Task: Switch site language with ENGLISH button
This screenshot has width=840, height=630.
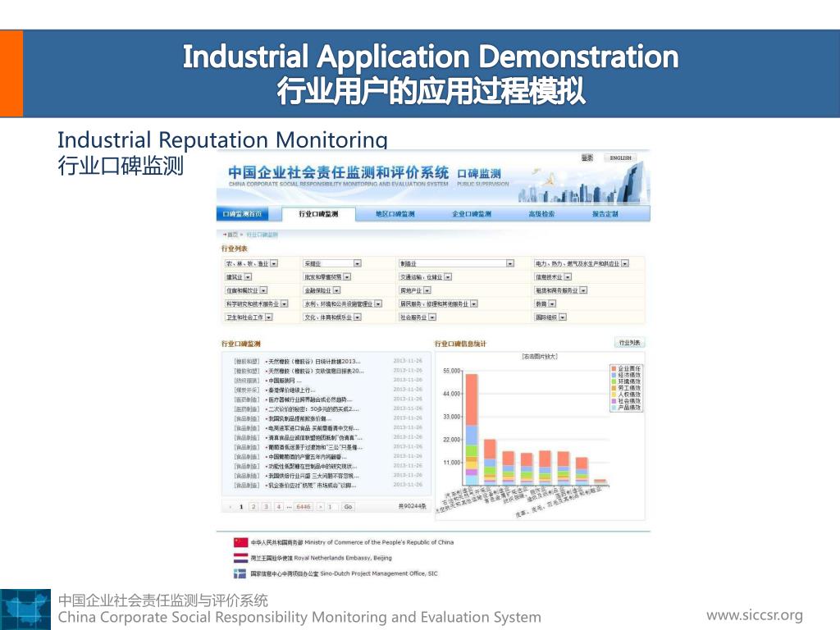Action: click(620, 157)
